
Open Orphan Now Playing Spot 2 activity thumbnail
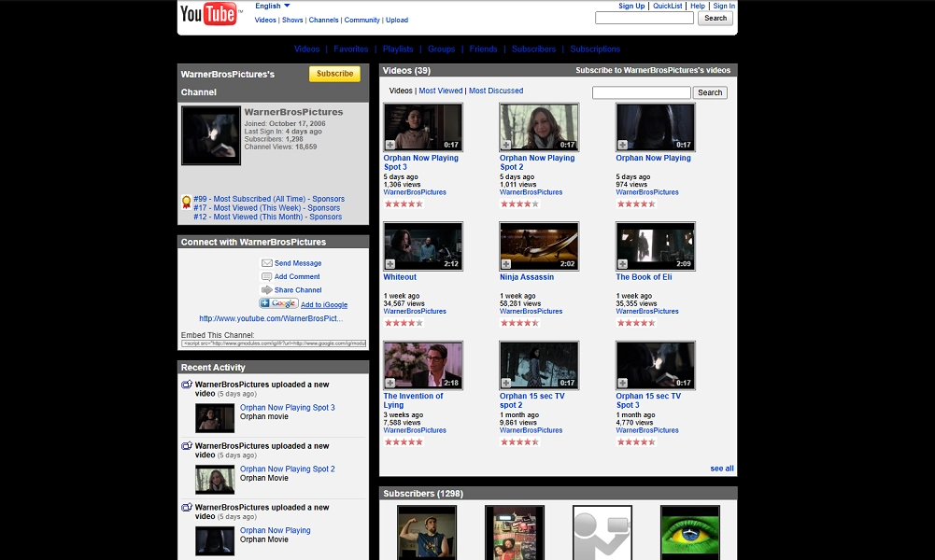pyautogui.click(x=215, y=479)
